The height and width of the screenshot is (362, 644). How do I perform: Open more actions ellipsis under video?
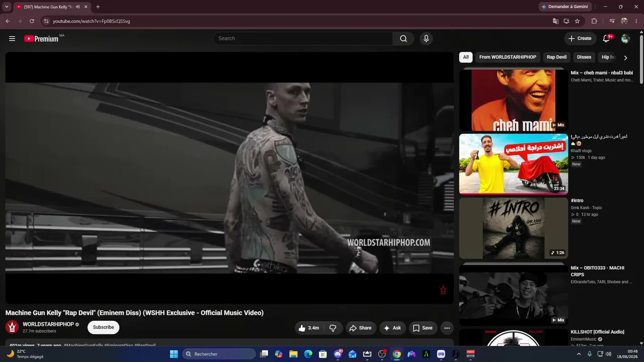(x=447, y=328)
